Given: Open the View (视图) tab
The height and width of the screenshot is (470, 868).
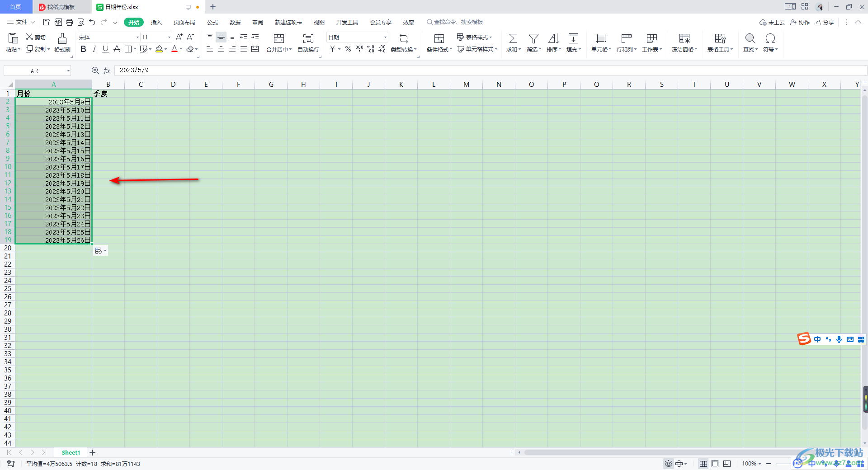Looking at the screenshot, I should 319,22.
